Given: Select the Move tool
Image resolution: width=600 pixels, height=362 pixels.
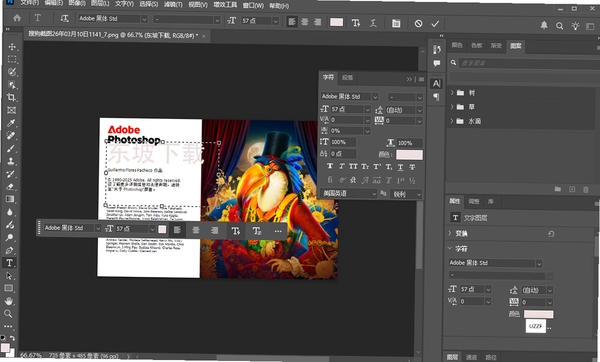Looking at the screenshot, I should [12, 47].
